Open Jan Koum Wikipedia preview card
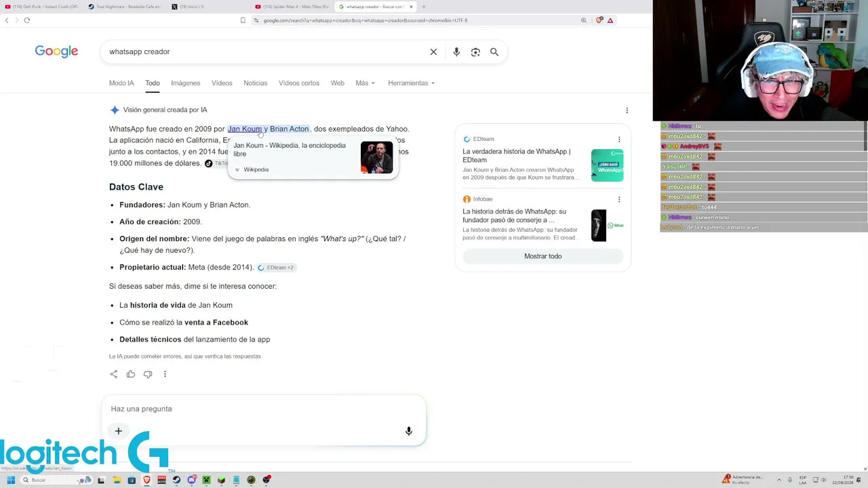 (x=313, y=157)
